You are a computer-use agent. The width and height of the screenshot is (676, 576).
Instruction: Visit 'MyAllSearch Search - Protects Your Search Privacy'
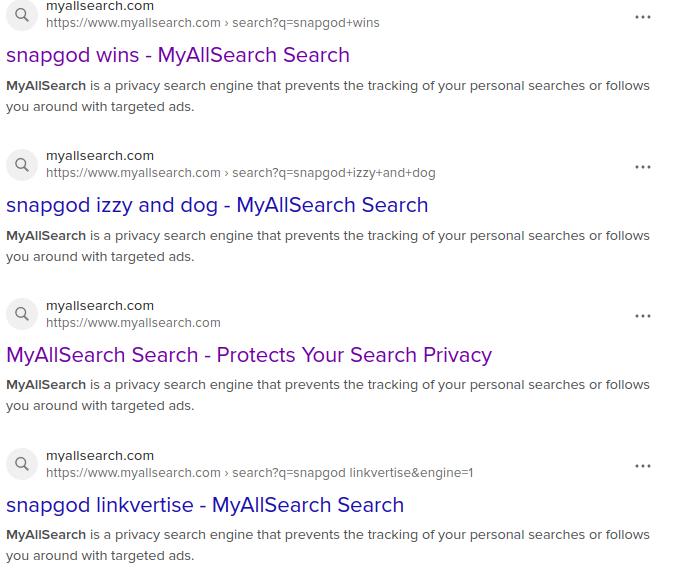249,355
